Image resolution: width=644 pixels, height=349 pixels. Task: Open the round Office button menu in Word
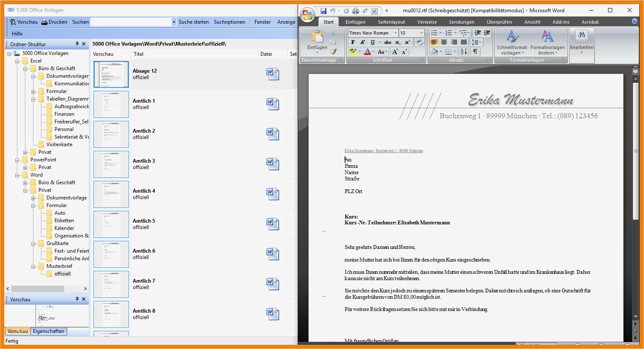[x=307, y=15]
